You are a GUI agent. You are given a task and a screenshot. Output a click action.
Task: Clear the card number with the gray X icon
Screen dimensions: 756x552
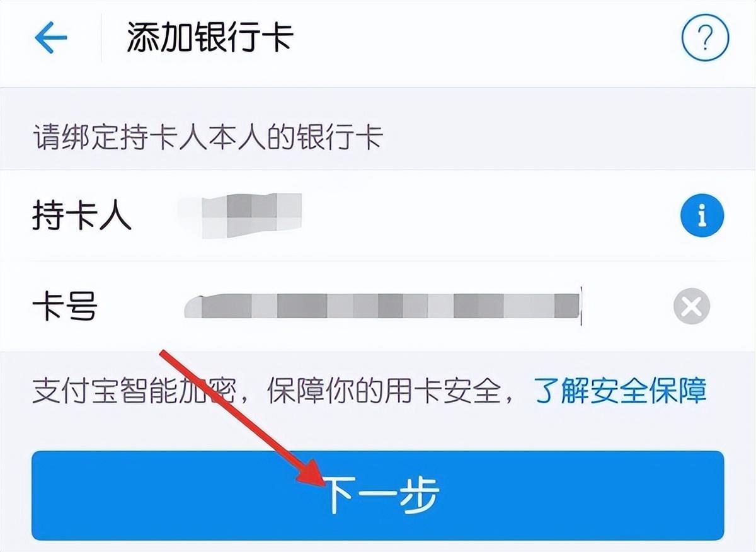[692, 307]
